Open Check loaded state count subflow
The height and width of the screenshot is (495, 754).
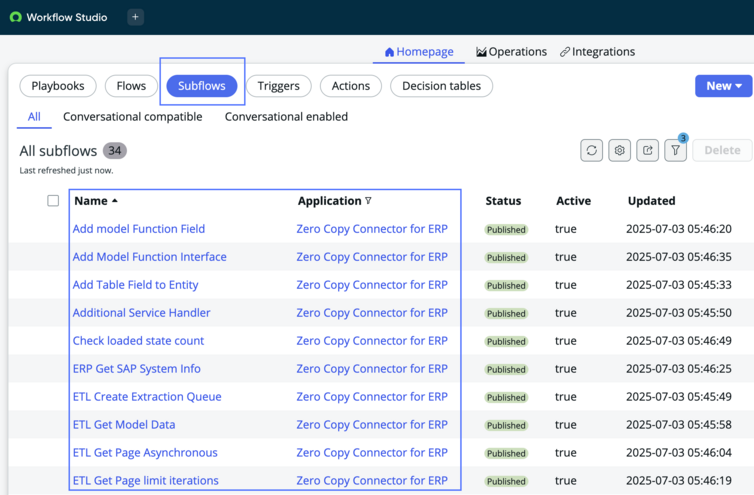(138, 341)
